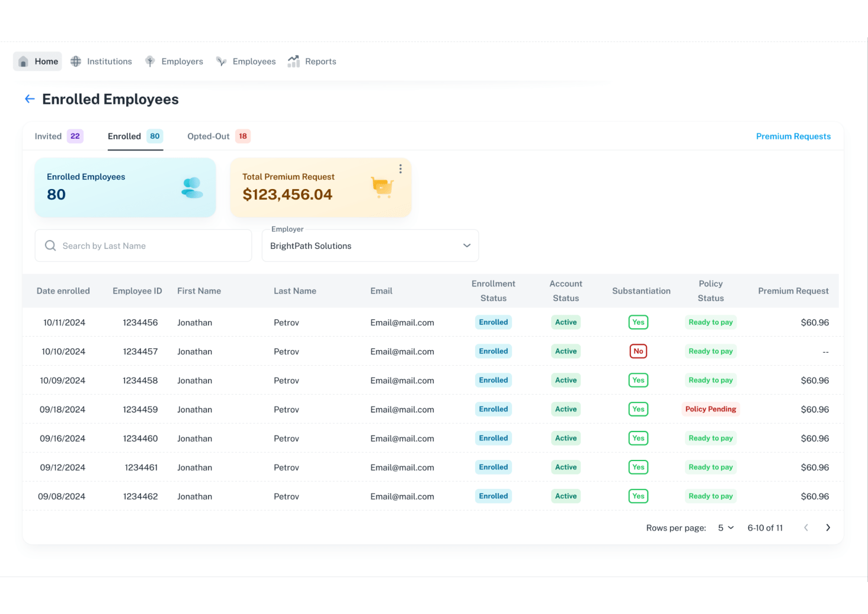Image resolution: width=868 pixels, height=614 pixels.
Task: Click the Institutions globe icon
Action: pyautogui.click(x=76, y=61)
